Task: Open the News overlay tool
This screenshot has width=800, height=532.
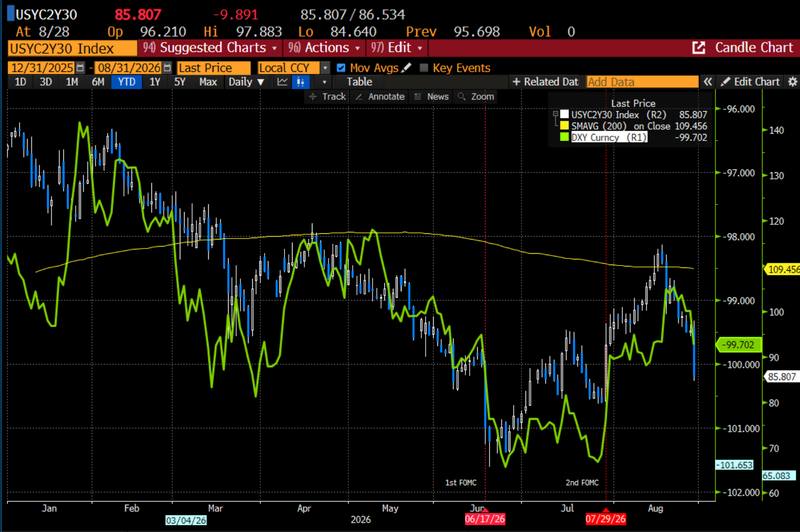Action: pyautogui.click(x=432, y=96)
